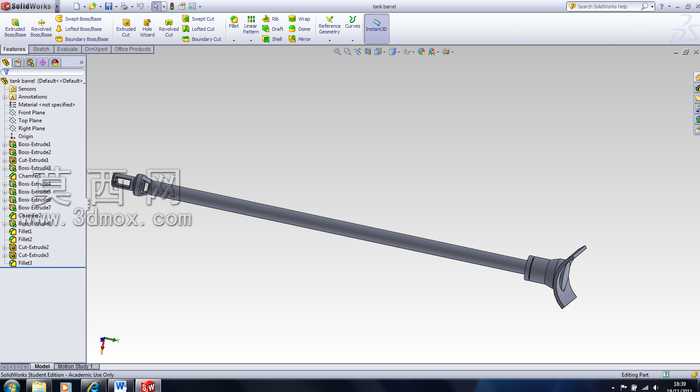700x392 pixels.
Task: Open Word from the taskbar
Action: point(120,386)
